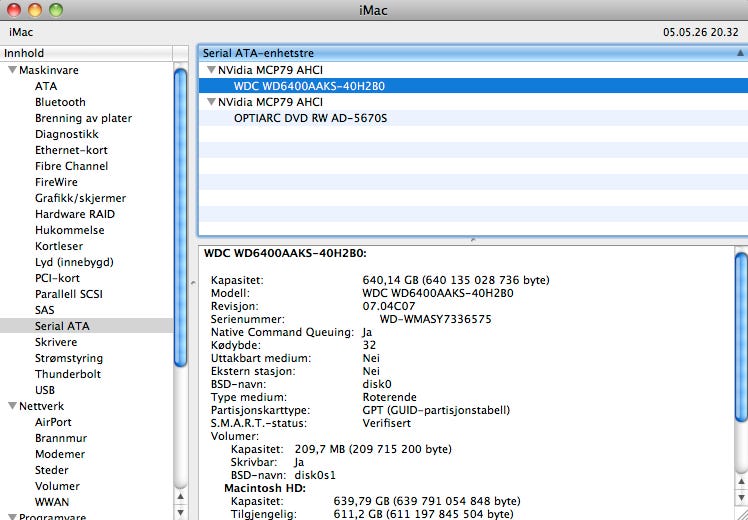Viewport: 748px width, 520px height.
Task: Open Grafikk/skjermer entry
Action: pos(81,198)
